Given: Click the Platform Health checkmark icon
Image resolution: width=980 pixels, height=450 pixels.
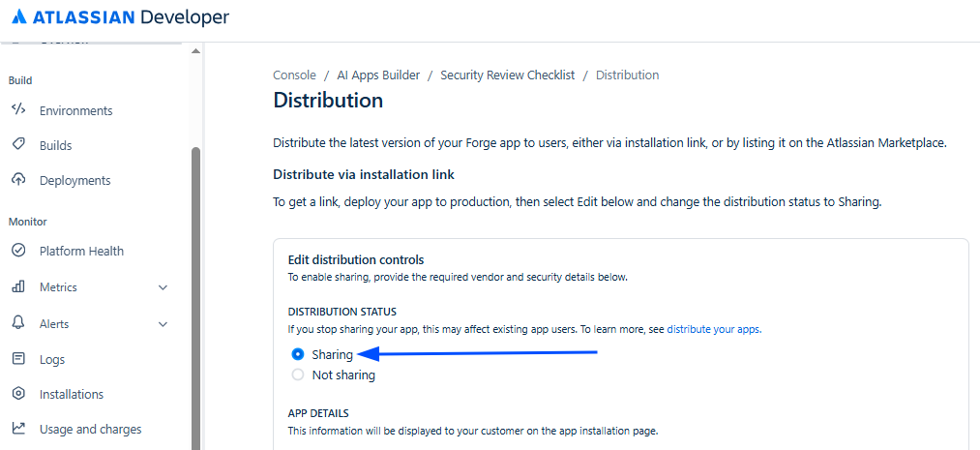Looking at the screenshot, I should click(x=18, y=251).
